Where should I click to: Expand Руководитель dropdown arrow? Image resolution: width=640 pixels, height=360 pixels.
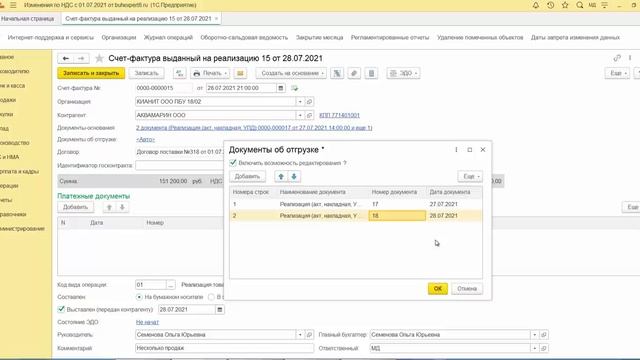pyautogui.click(x=300, y=334)
